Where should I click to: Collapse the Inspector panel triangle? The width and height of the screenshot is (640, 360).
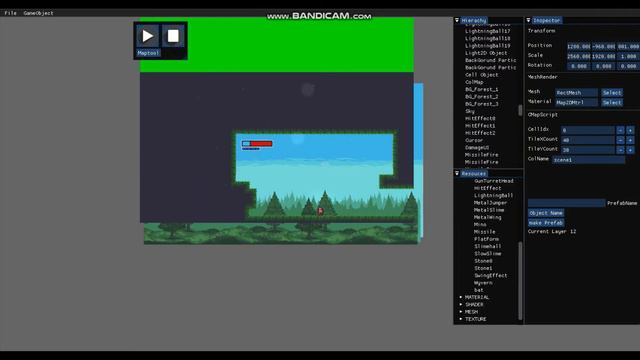[528, 20]
